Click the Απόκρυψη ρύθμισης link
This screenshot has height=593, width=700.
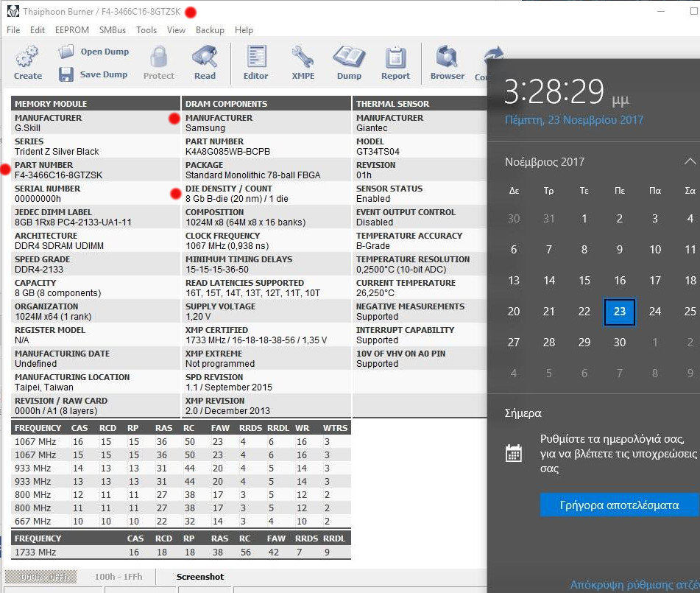coord(634,584)
